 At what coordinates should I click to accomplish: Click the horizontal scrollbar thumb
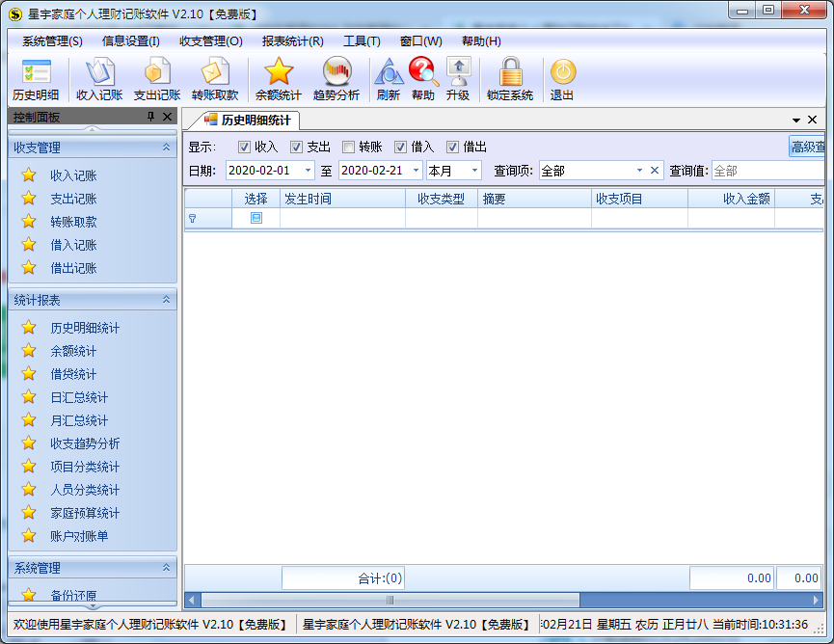click(390, 600)
